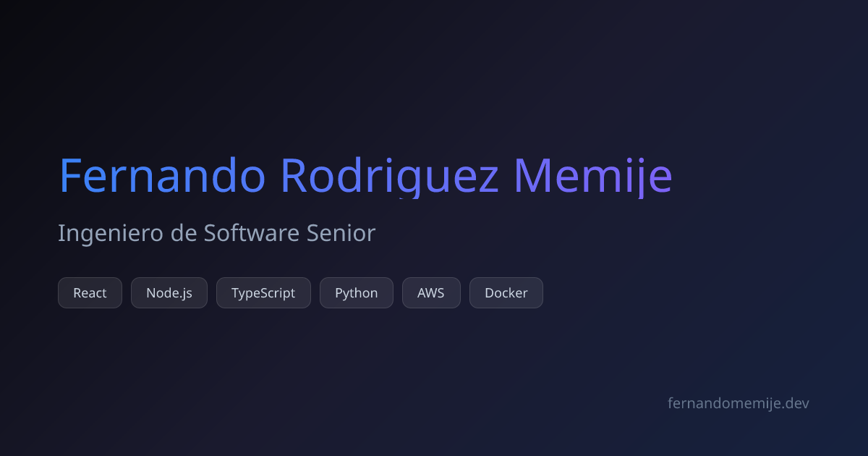Click the Fernando Rodriguez Memije heading

click(365, 176)
